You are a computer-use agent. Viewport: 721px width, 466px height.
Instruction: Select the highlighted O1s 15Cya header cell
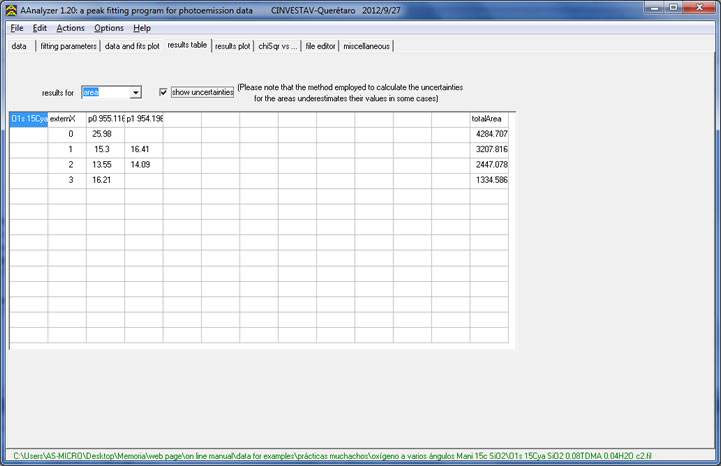28,119
